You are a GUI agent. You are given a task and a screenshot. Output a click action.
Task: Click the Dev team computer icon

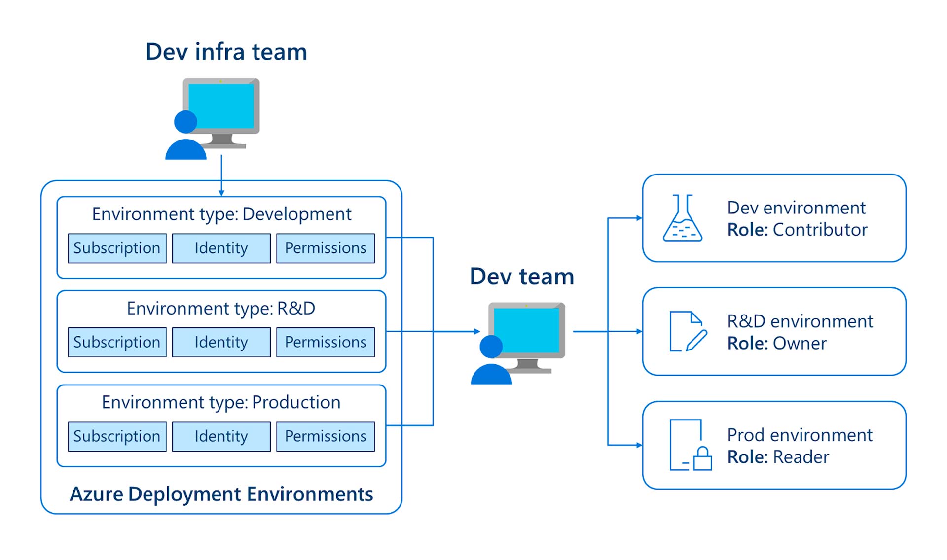point(518,344)
